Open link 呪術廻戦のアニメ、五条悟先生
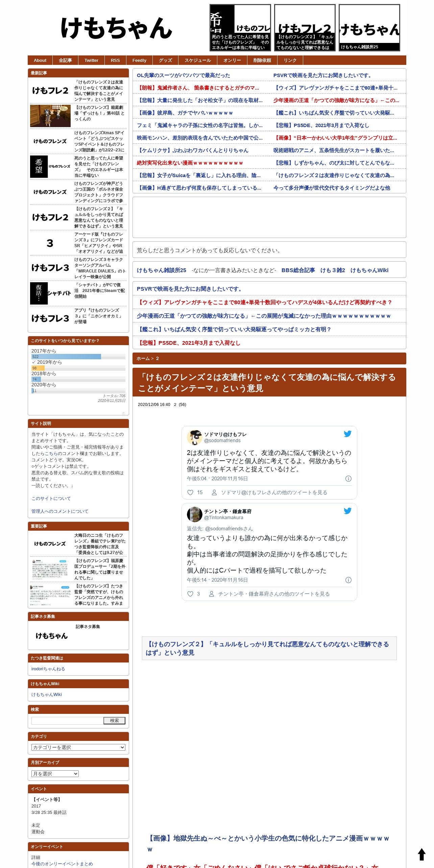The image size is (434, 868). (334, 150)
